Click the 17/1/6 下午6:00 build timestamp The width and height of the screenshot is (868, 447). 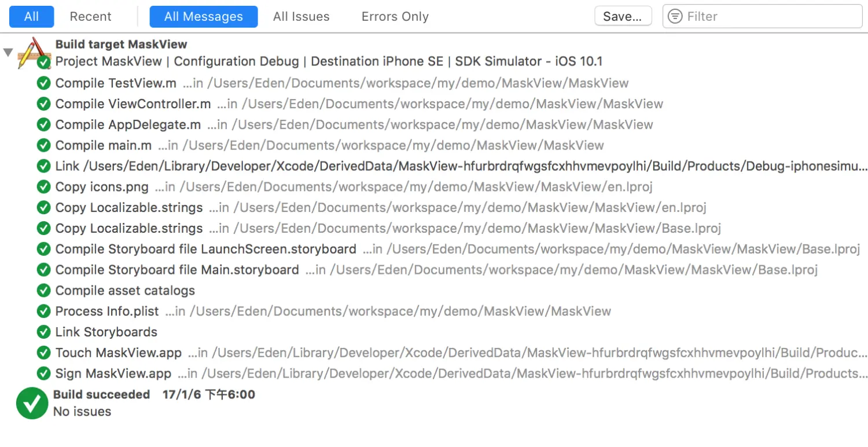(x=209, y=395)
